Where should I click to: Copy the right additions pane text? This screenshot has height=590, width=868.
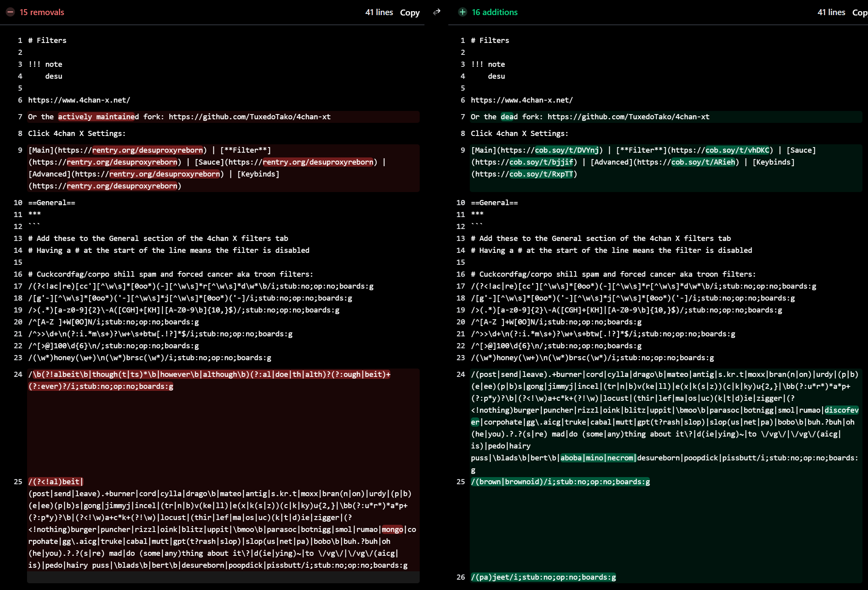[x=860, y=13]
